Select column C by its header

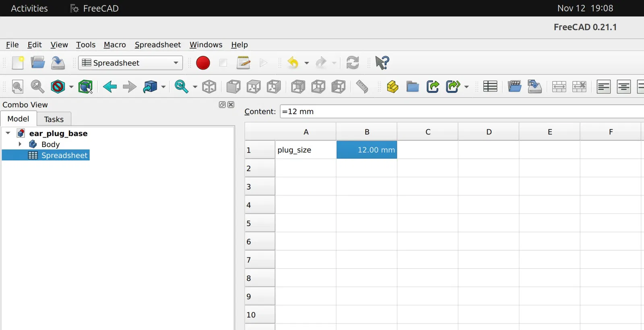(x=428, y=132)
